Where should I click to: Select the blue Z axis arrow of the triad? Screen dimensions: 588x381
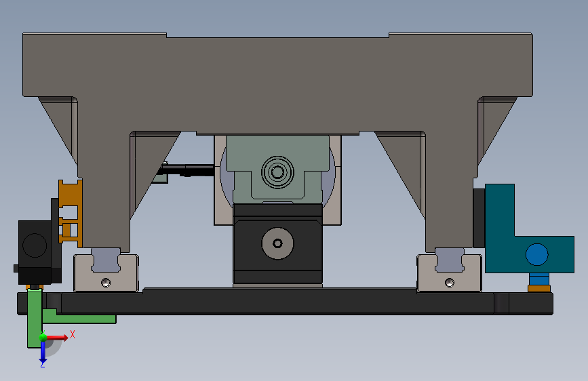tap(43, 352)
